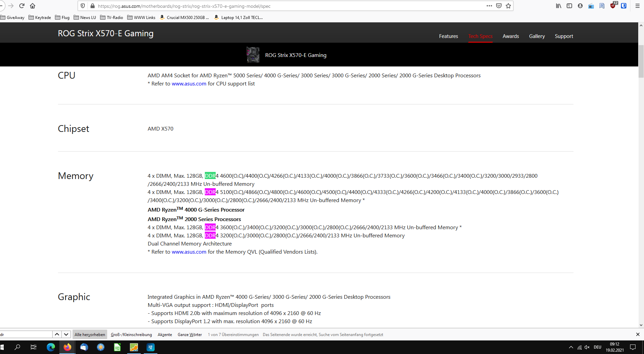Open the WWW Links bookmark folder
Image resolution: width=644 pixels, height=354 pixels.
click(x=141, y=17)
